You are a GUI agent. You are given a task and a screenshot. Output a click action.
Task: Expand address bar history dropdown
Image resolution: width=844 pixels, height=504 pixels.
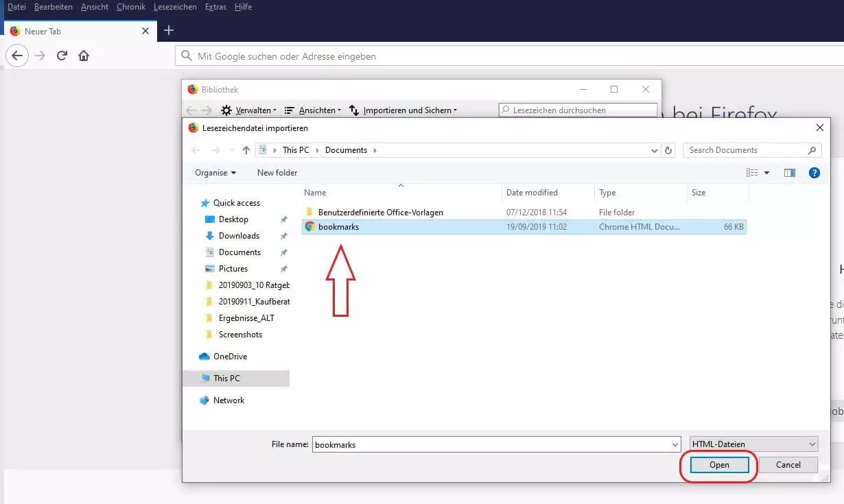tap(654, 150)
